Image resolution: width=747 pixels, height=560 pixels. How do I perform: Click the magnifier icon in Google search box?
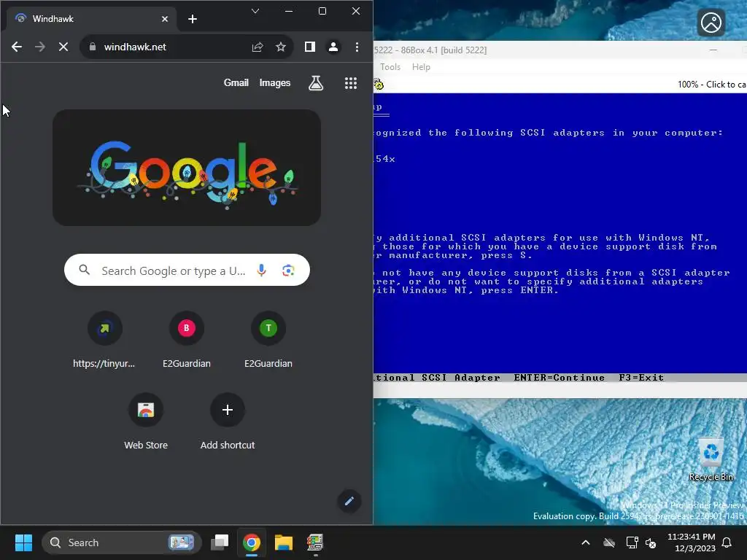(x=85, y=270)
